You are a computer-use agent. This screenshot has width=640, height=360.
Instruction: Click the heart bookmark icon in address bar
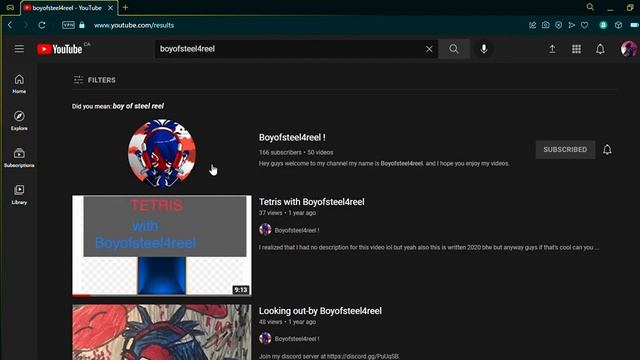coord(584,25)
